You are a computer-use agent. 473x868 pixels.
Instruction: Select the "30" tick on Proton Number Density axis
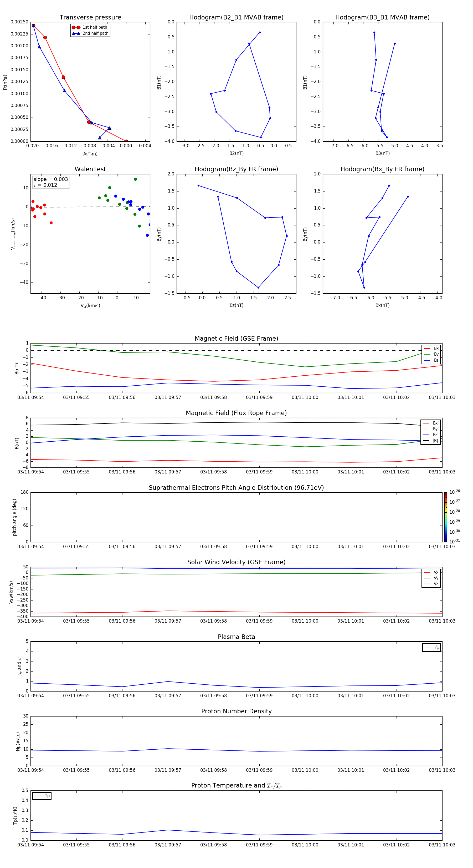26,716
